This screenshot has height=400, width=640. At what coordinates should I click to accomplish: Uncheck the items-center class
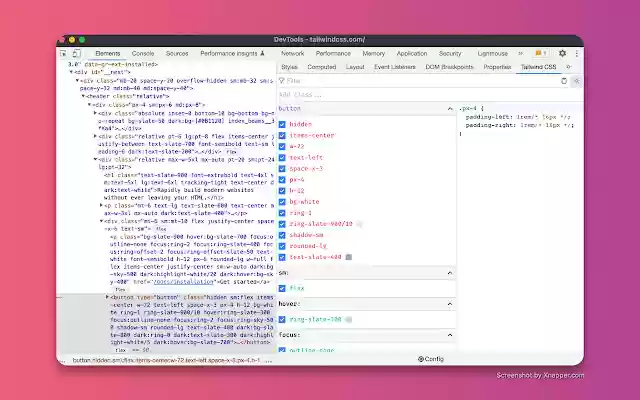[x=282, y=135]
